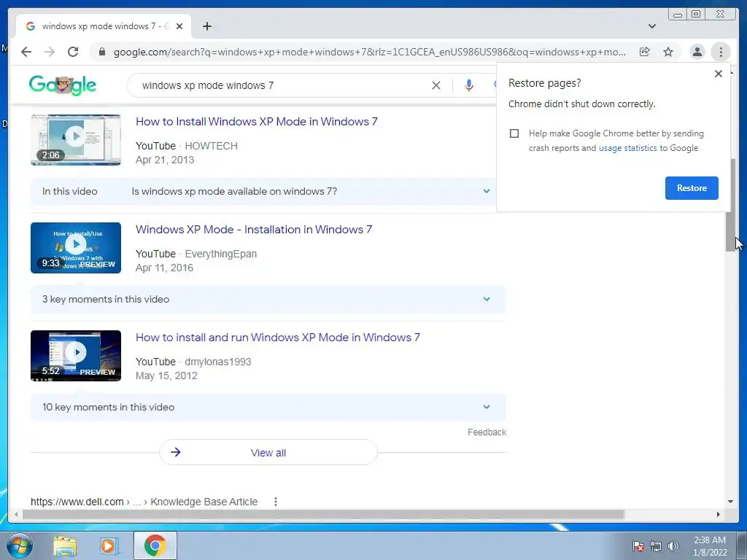The image size is (747, 560).
Task: Click the Google logo
Action: pyautogui.click(x=63, y=85)
